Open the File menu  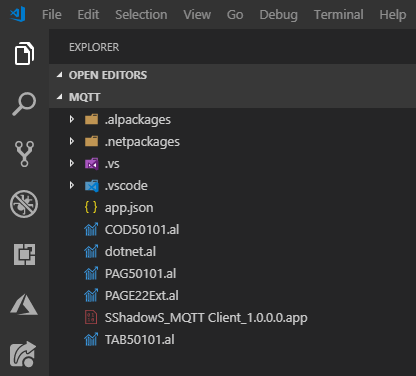(52, 15)
